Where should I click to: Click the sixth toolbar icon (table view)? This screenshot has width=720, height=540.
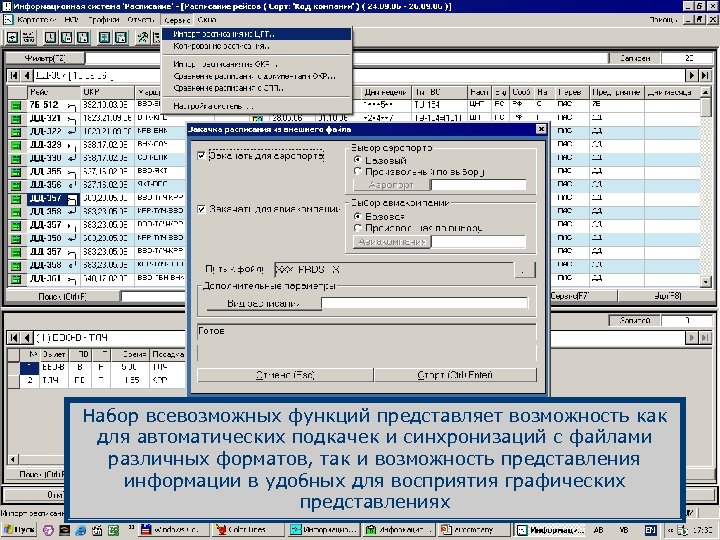(105, 37)
